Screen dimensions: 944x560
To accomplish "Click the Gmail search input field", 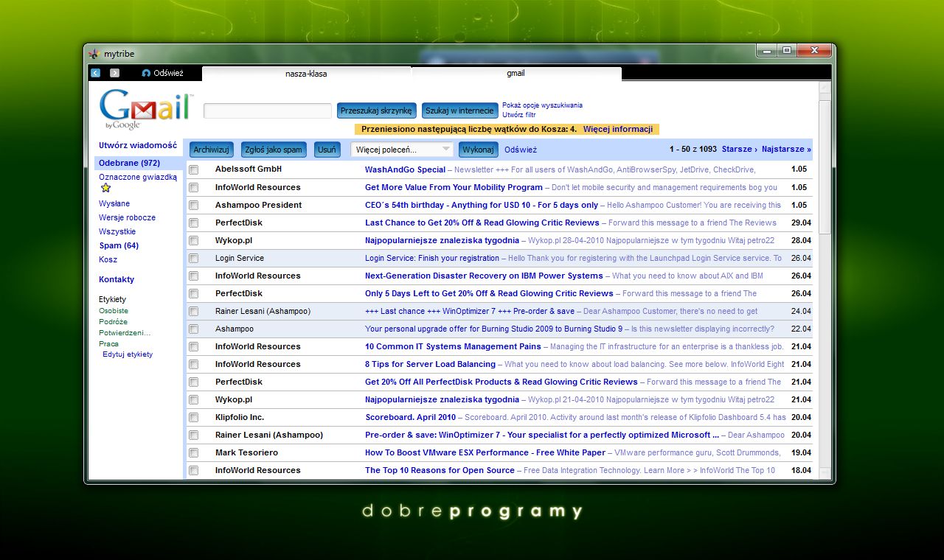I will pyautogui.click(x=267, y=111).
